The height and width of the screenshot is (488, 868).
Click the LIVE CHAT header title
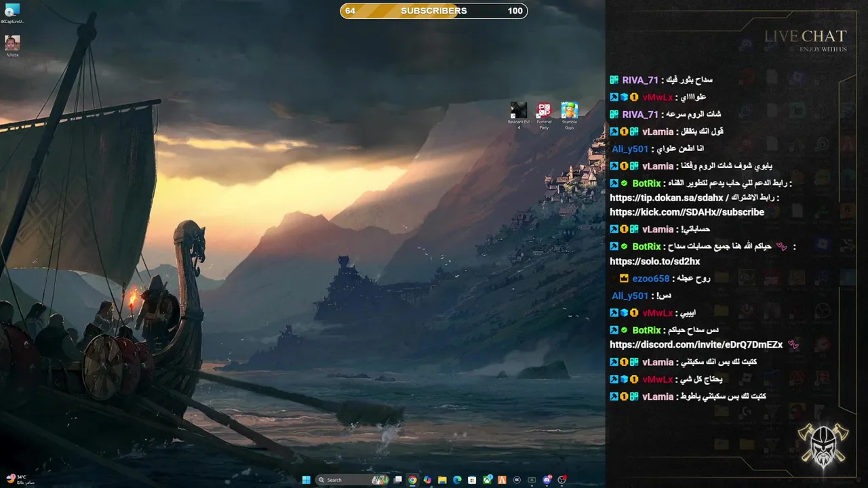tap(806, 37)
